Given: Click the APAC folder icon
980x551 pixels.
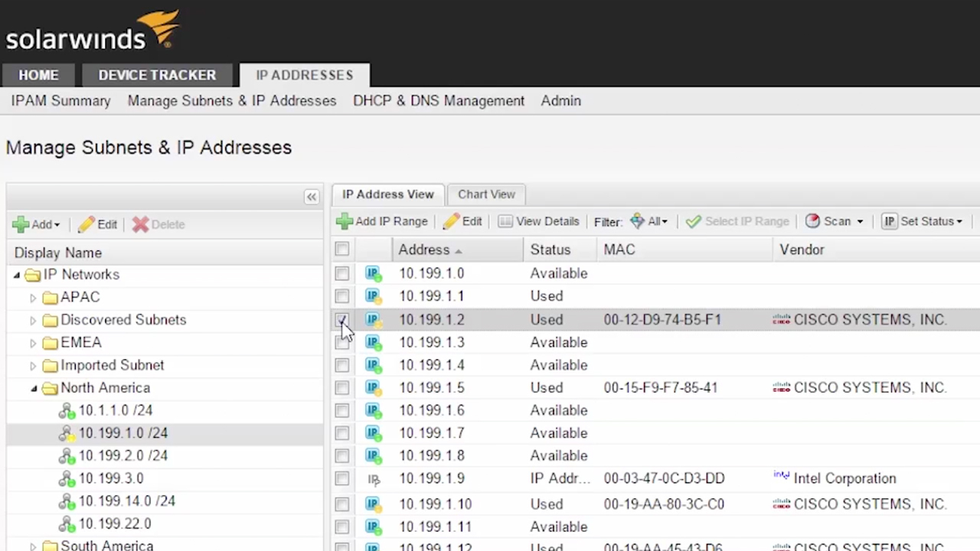Looking at the screenshot, I should (x=50, y=297).
